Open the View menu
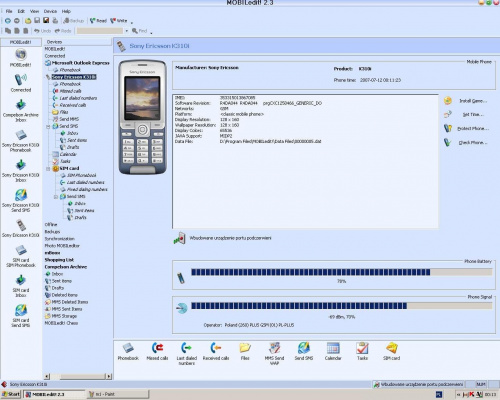Image resolution: width=500 pixels, height=400 pixels. (x=34, y=11)
